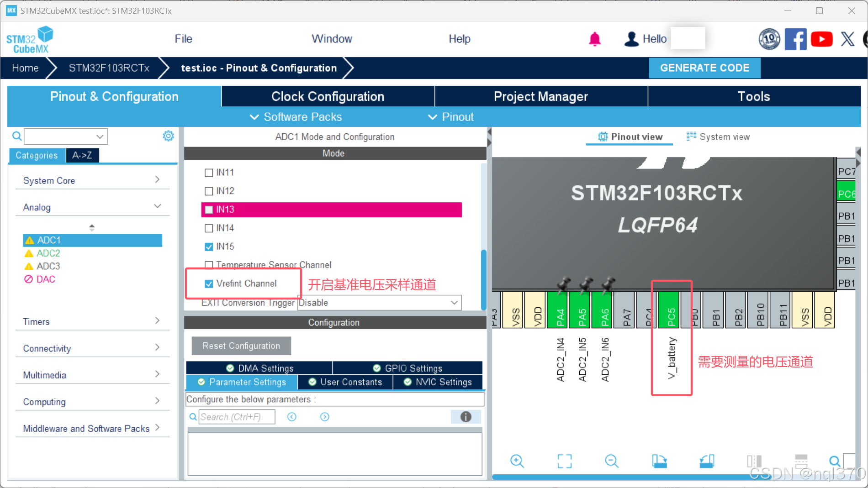Uncheck the IN15 channel checkbox
868x488 pixels.
tap(209, 247)
